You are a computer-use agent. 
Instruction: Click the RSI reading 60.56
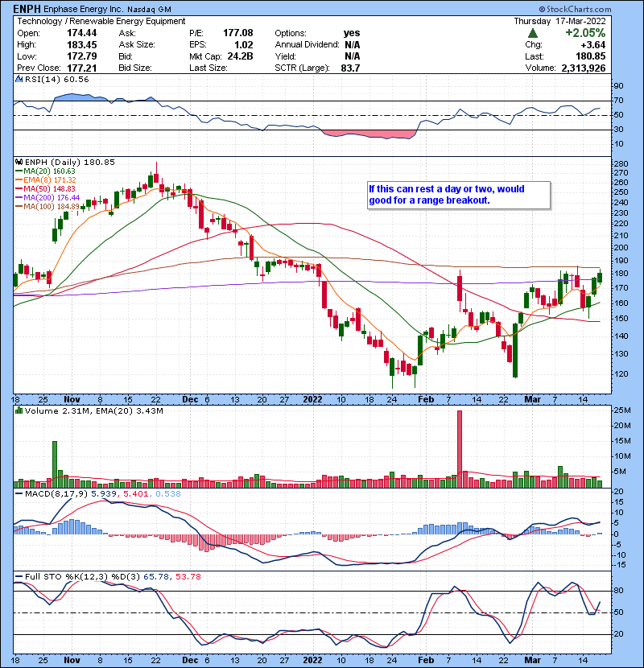pos(77,79)
